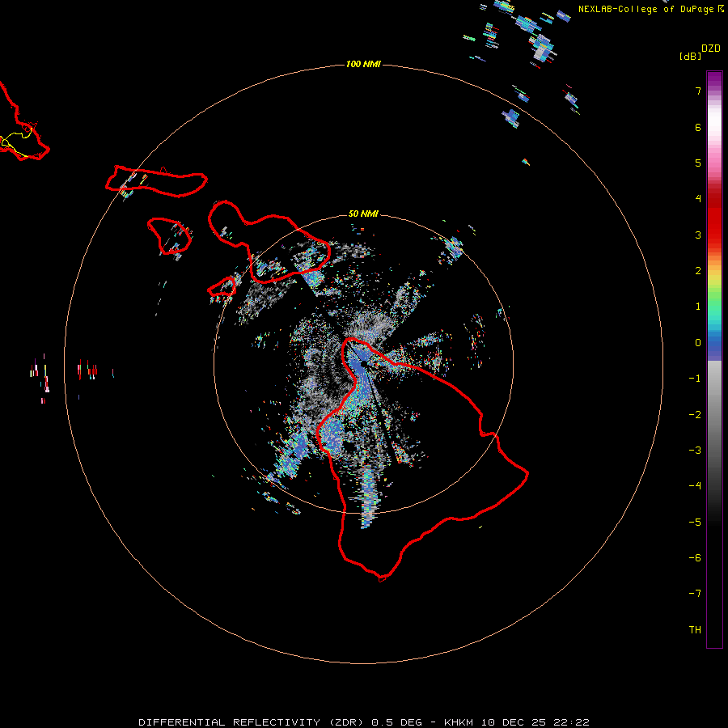Click the ZDR color scale bar

coord(714,360)
